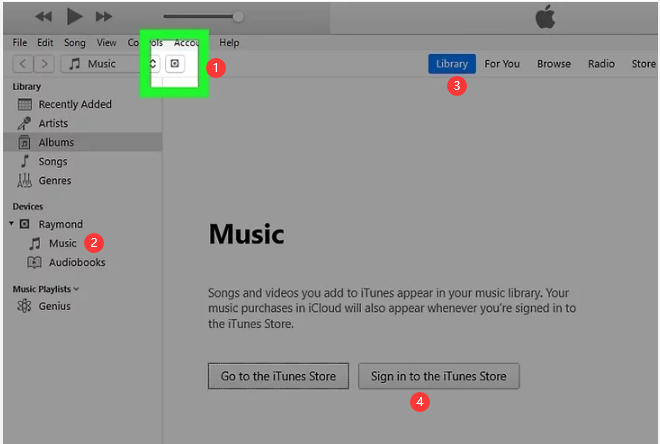Open the View menu
This screenshot has width=660, height=444.
pos(106,43)
